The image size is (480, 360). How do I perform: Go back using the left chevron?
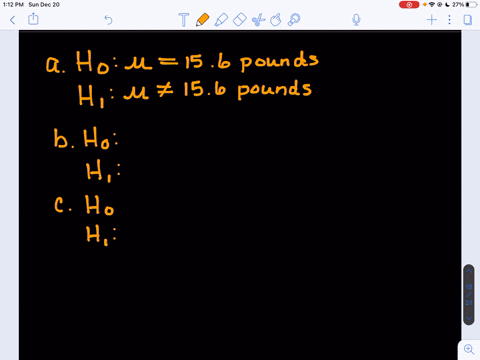[x=13, y=20]
